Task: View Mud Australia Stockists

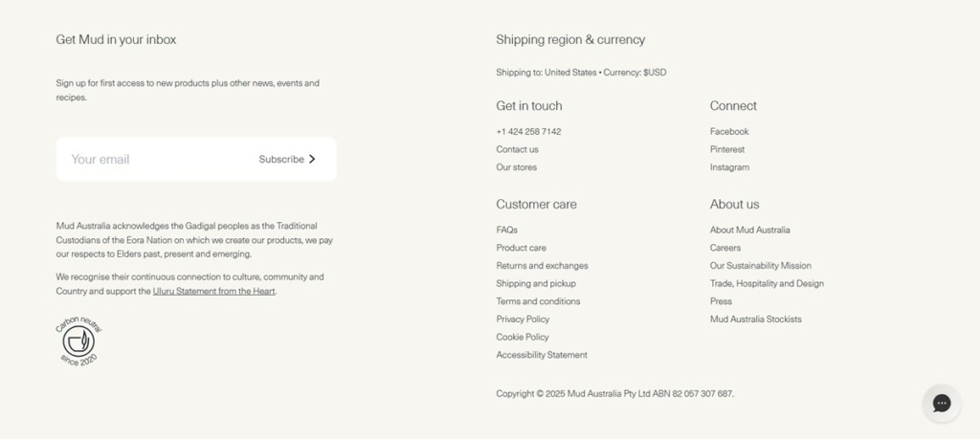Action: pos(756,319)
